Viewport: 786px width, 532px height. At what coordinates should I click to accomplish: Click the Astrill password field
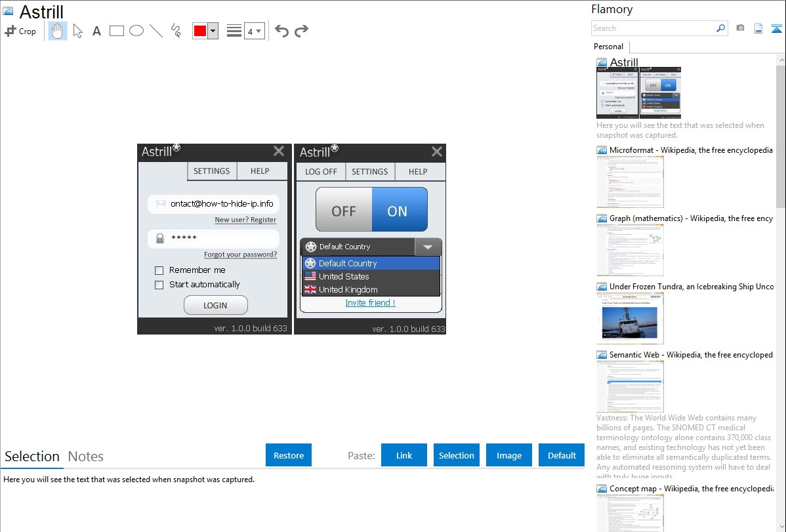coord(213,238)
